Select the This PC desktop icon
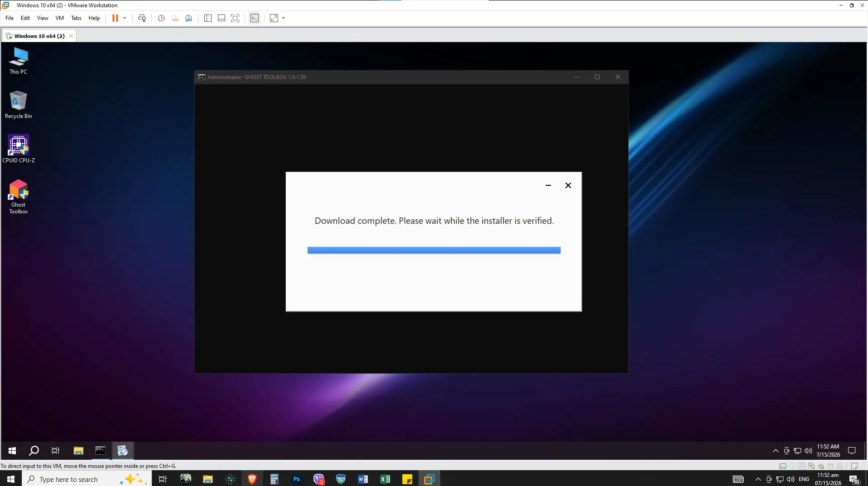This screenshot has height=486, width=868. (19, 61)
